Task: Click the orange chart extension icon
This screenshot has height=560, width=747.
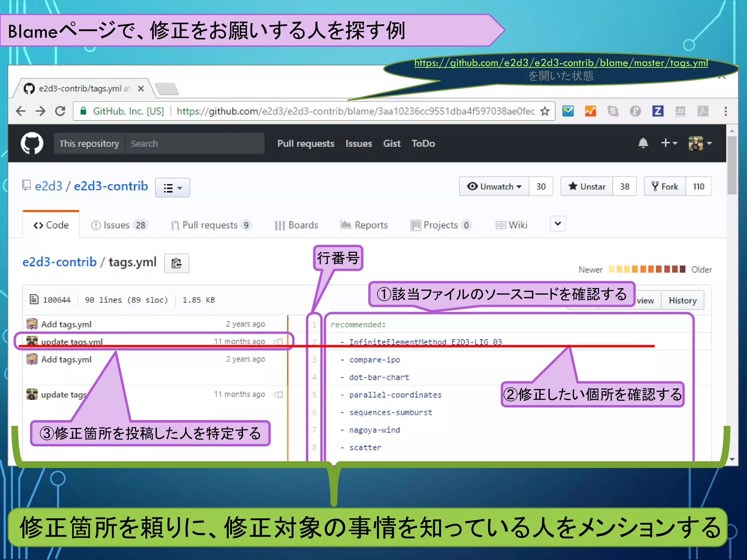Action: click(591, 111)
